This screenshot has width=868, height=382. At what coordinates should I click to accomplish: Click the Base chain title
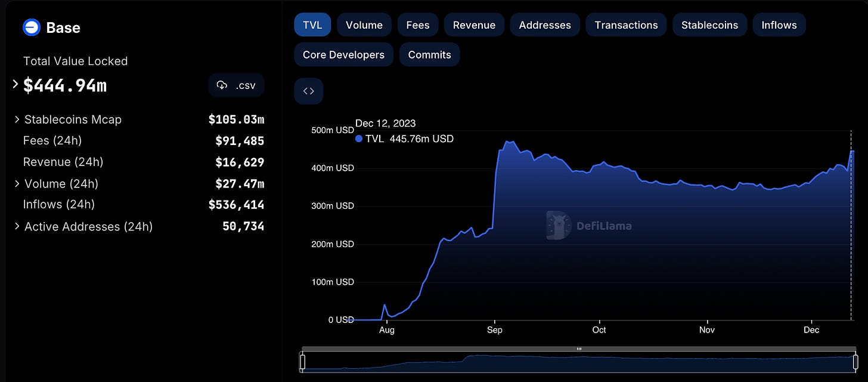click(x=63, y=27)
